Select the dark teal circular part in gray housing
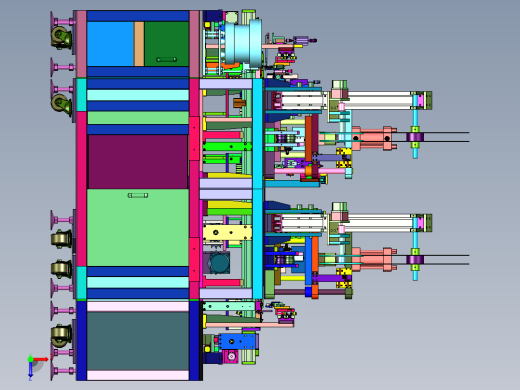Image resolution: width=520 pixels, height=390 pixels. 219,262
